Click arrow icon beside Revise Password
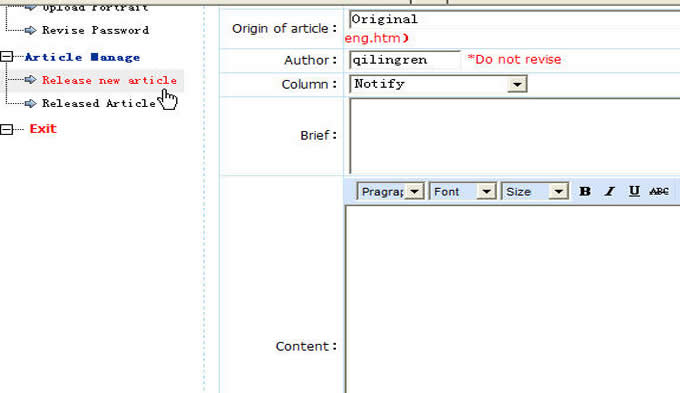The height and width of the screenshot is (393, 680). 30,30
